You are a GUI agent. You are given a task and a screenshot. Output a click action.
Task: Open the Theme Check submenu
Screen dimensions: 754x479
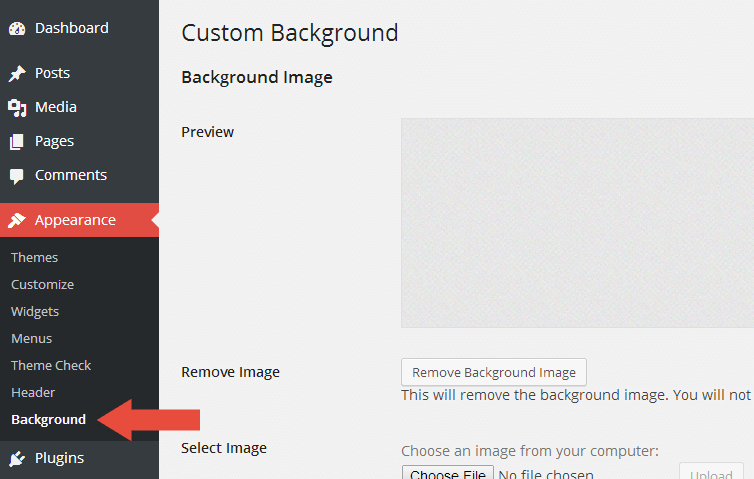click(51, 366)
